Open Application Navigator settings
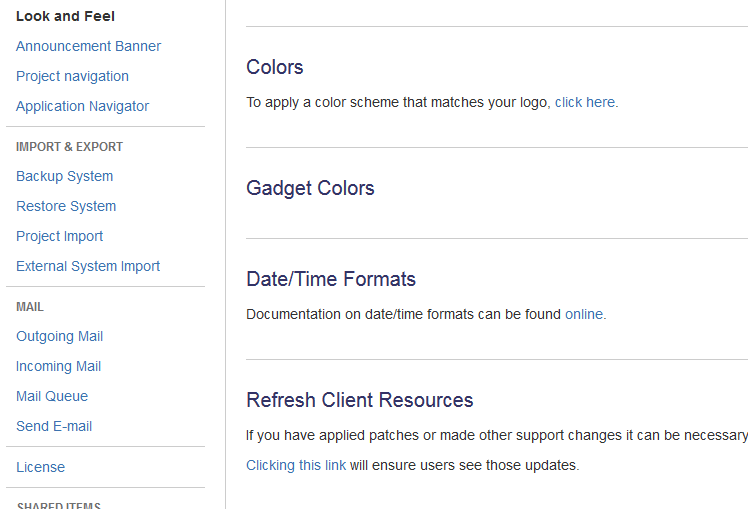 click(83, 106)
